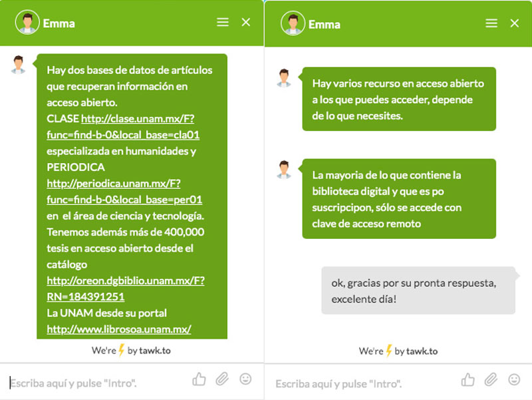Click the 'Hay varios recurso en acceso abierto' message
Viewport: 532px width, 400px height.
tap(399, 99)
